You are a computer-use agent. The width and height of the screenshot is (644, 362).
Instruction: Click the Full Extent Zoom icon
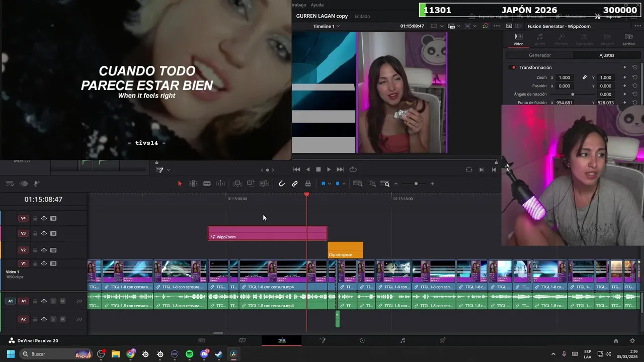click(x=358, y=184)
